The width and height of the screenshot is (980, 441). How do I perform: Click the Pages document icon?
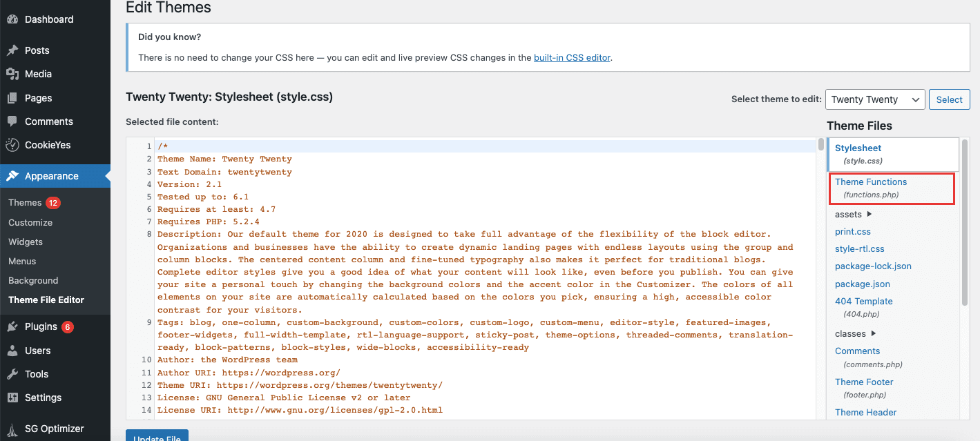coord(12,98)
